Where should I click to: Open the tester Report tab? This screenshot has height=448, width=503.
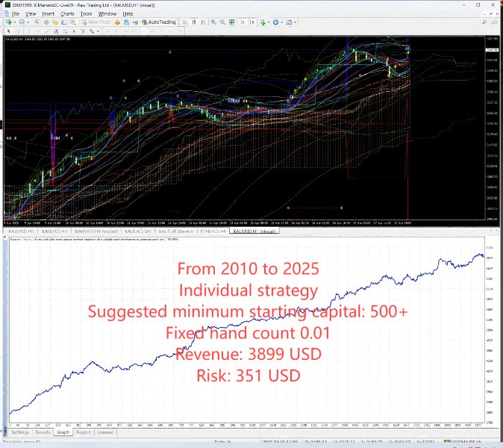[x=84, y=432]
